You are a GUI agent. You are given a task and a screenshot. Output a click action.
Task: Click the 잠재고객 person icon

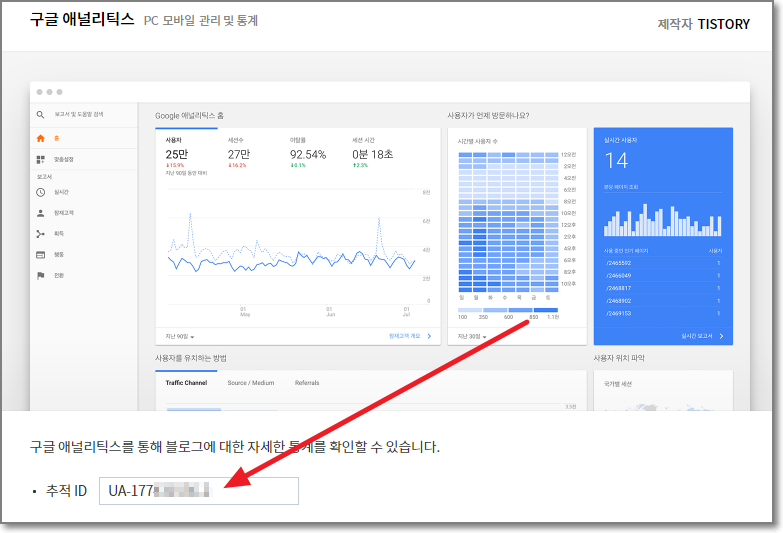pyautogui.click(x=41, y=213)
